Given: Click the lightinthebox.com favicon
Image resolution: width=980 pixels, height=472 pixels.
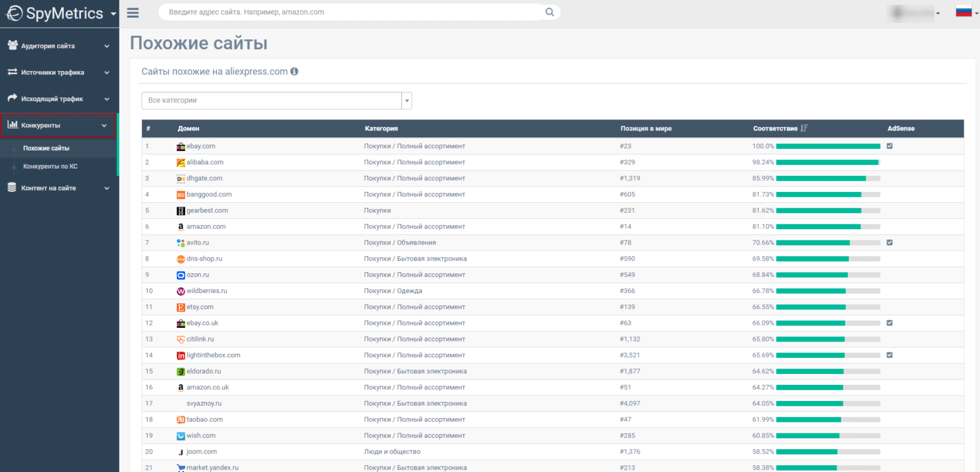Looking at the screenshot, I should coord(181,356).
